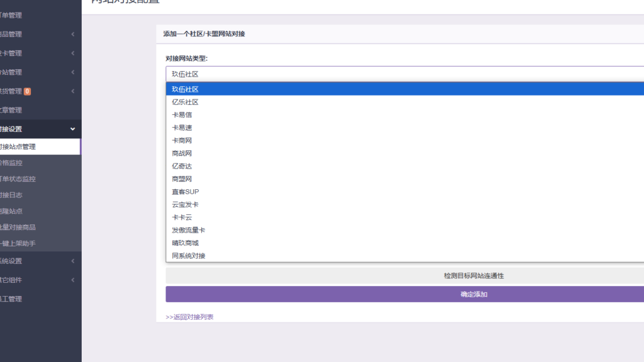Collapse the 对接设置 section chevron

coord(71,129)
